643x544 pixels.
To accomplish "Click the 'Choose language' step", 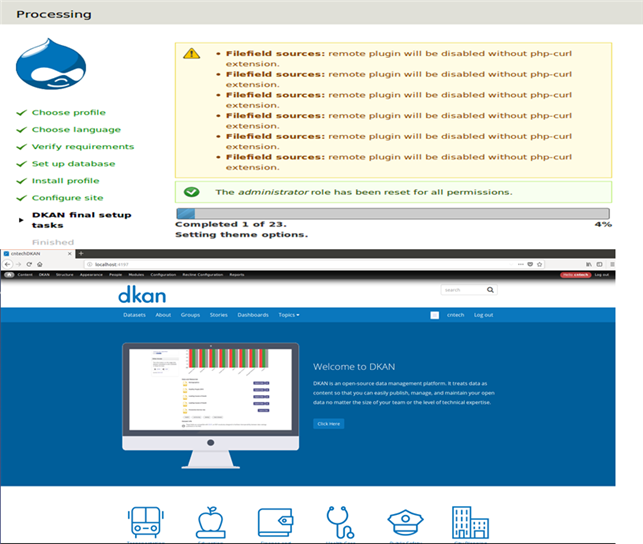I will [76, 130].
